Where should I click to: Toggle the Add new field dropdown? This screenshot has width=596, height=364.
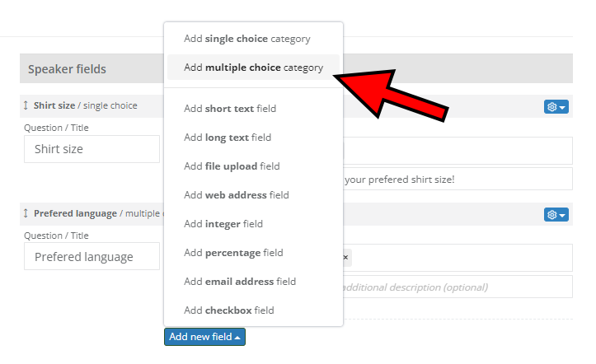pyautogui.click(x=204, y=337)
